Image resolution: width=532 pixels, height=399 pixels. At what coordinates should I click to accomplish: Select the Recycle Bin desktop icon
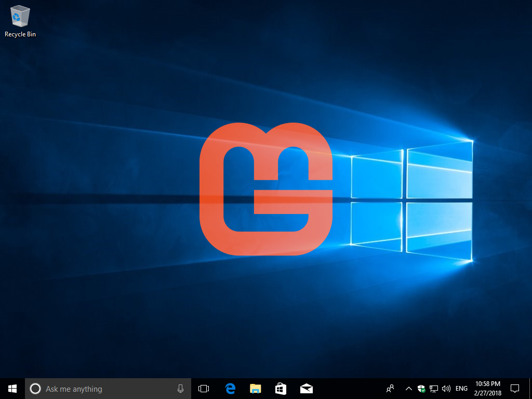coord(19,21)
